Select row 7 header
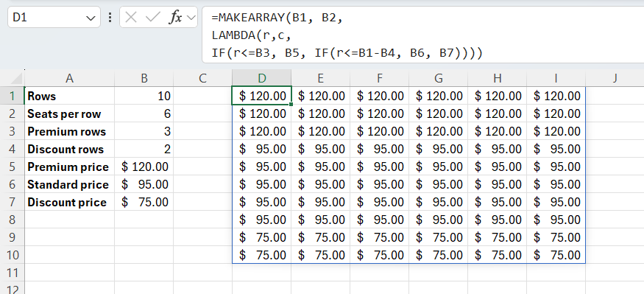 pos(13,202)
